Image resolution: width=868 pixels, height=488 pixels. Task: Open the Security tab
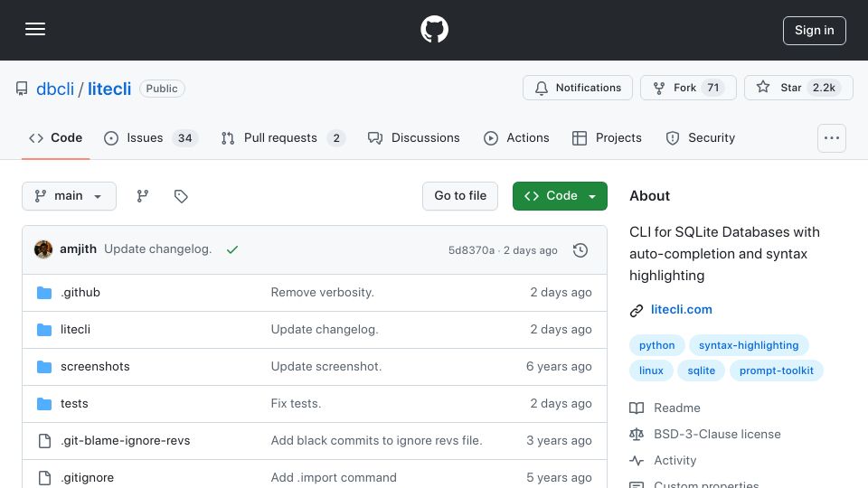(701, 137)
